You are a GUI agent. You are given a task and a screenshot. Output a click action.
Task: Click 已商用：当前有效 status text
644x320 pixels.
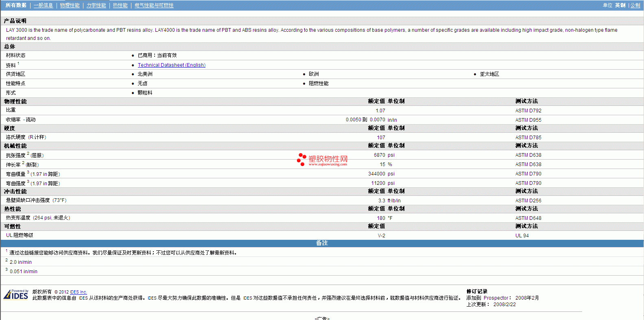pyautogui.click(x=157, y=55)
